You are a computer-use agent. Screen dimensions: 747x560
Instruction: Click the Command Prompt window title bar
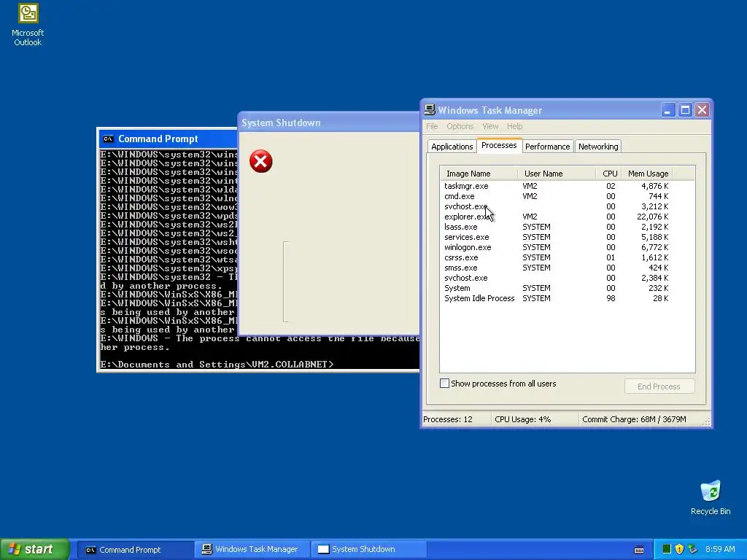(169, 139)
